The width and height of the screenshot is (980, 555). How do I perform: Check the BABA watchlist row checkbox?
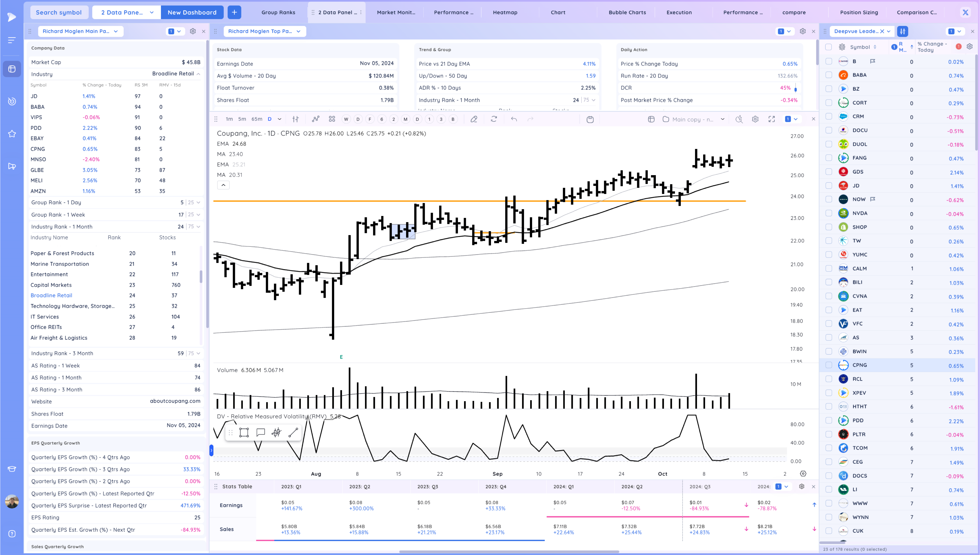(x=828, y=75)
